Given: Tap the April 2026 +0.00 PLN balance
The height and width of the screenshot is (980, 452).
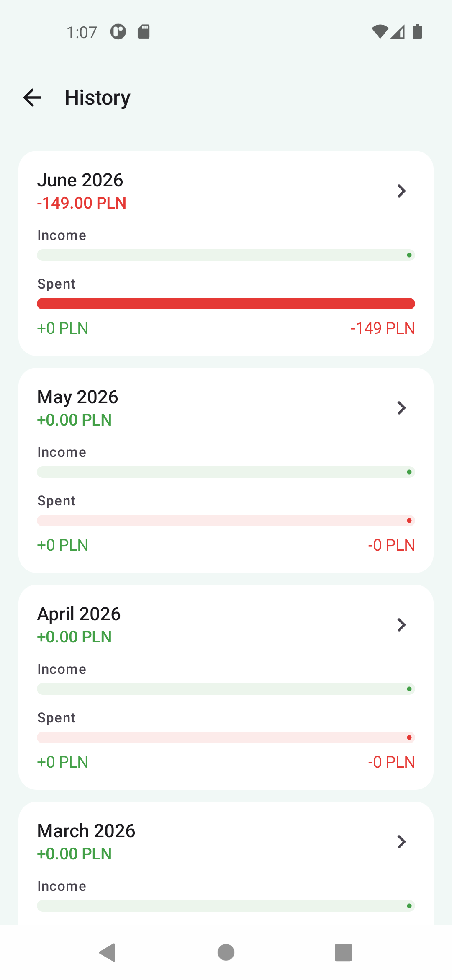Looking at the screenshot, I should coord(74,637).
